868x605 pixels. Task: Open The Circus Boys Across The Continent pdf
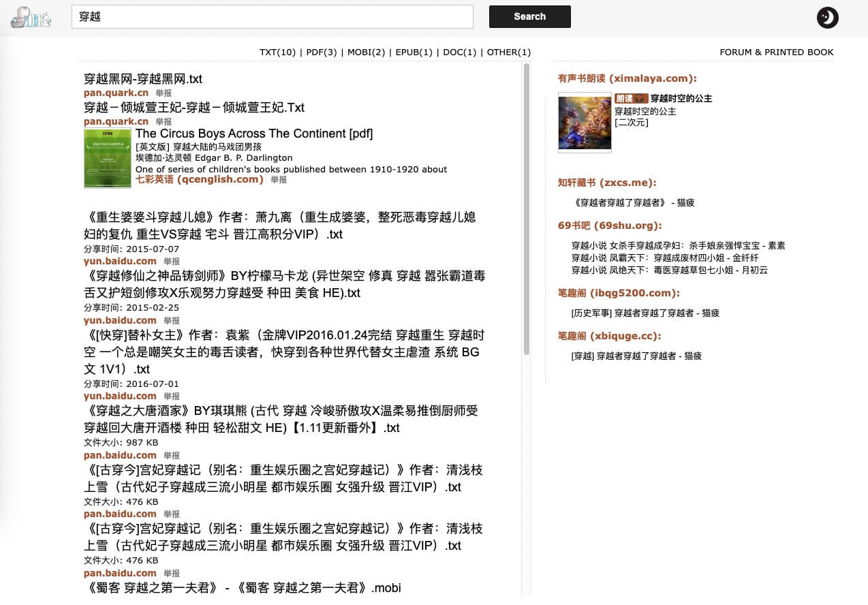[253, 134]
